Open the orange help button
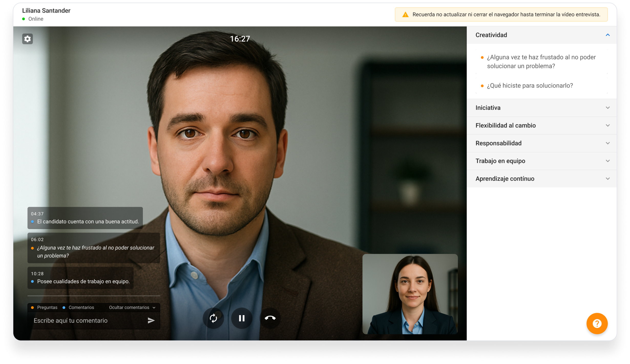 [597, 324]
